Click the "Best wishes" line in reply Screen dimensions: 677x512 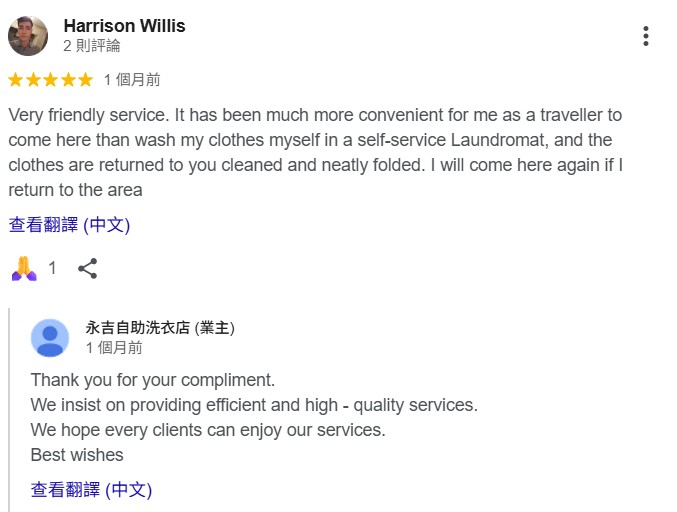pos(77,455)
